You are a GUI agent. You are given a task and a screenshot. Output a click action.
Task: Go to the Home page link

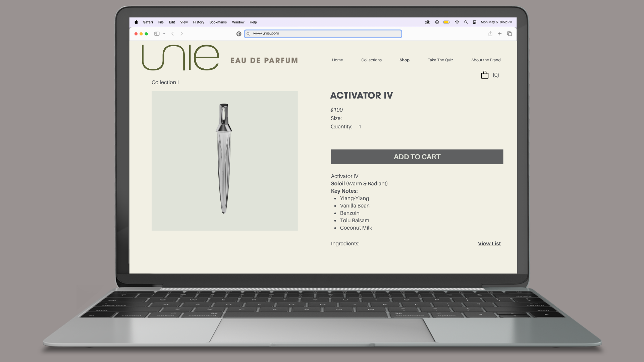(x=337, y=60)
